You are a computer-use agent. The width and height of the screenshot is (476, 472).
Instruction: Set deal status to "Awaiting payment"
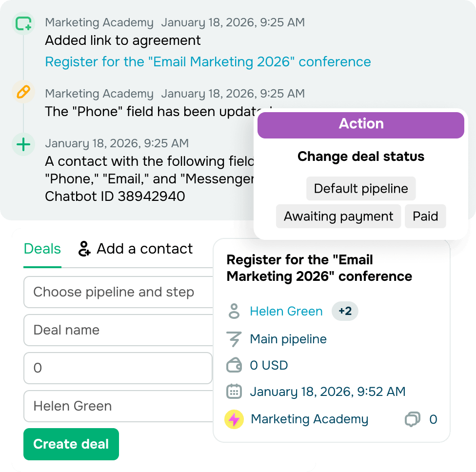point(338,216)
